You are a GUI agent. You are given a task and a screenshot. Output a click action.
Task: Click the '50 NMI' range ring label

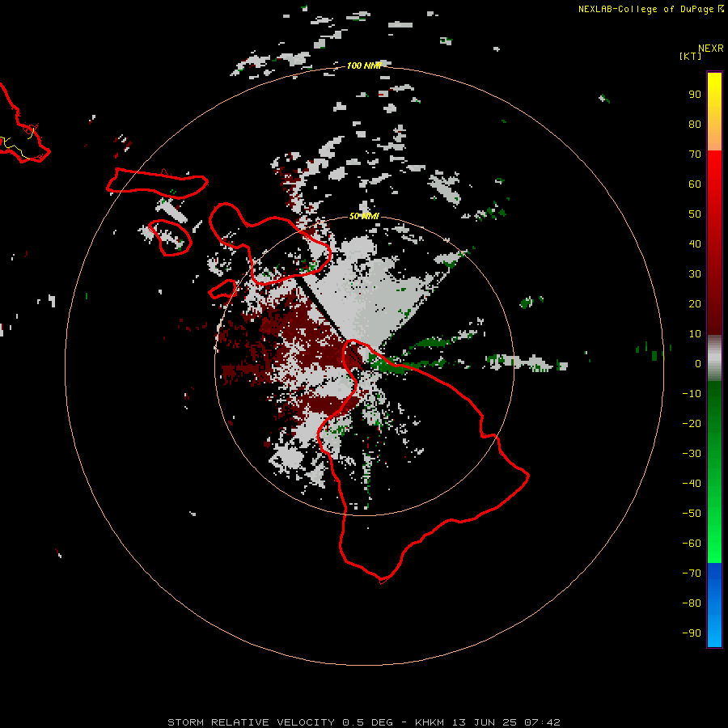[x=364, y=216]
